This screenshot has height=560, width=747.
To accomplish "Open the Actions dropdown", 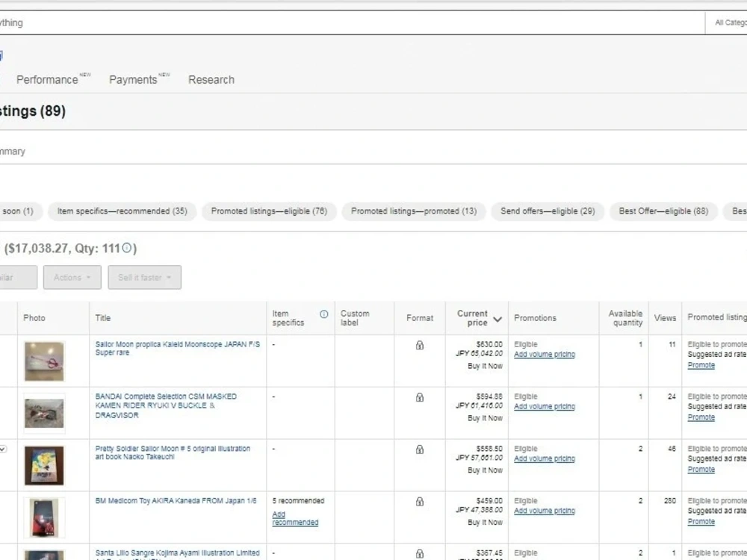I will (x=72, y=277).
